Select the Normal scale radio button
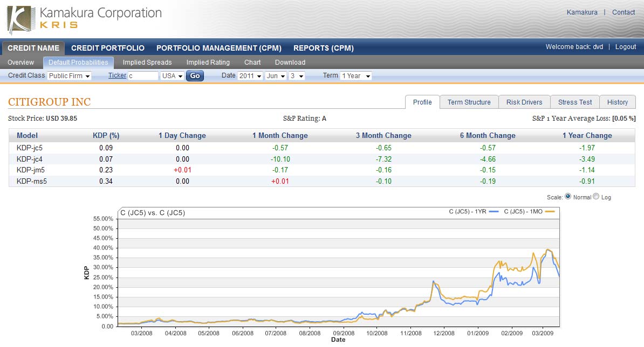The width and height of the screenshot is (644, 347). pyautogui.click(x=568, y=197)
